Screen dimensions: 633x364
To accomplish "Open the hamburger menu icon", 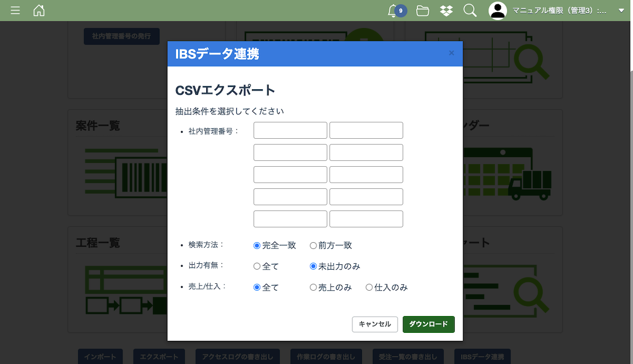I will pos(15,11).
